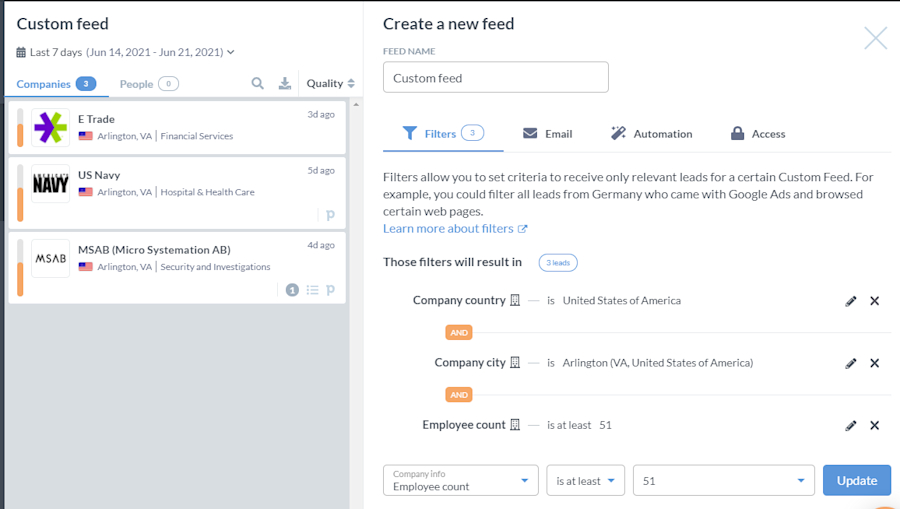This screenshot has height=509, width=900.
Task: Click the Pipedrive icon on US Navy card
Action: (330, 215)
